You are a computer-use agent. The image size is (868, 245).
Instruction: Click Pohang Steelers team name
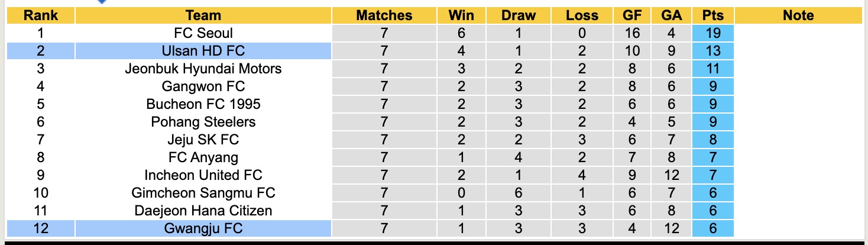tap(203, 122)
